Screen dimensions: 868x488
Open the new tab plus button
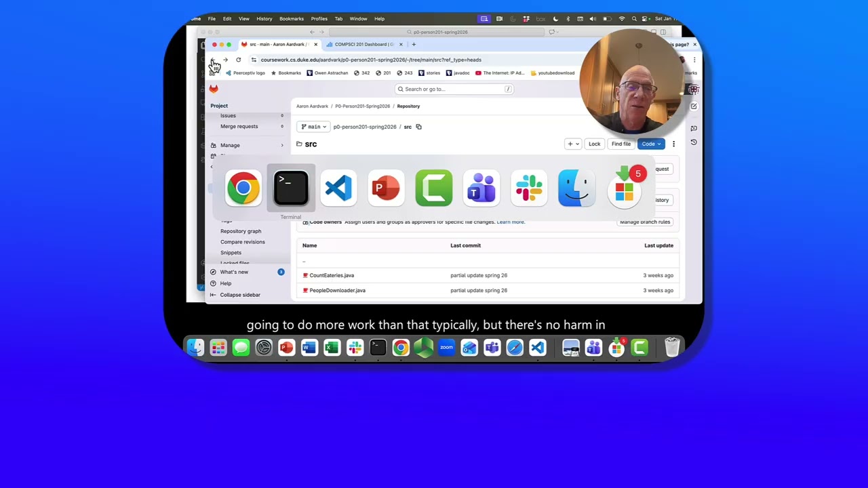click(x=414, y=44)
